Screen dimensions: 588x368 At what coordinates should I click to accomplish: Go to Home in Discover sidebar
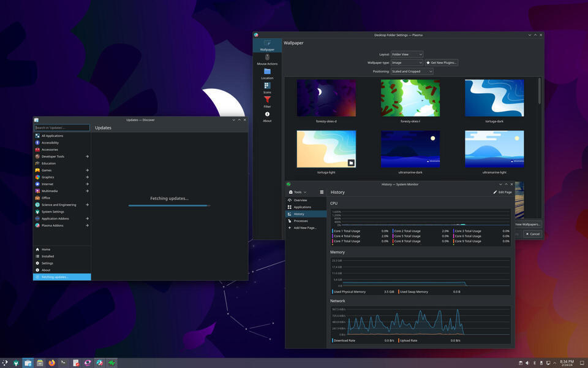point(62,250)
